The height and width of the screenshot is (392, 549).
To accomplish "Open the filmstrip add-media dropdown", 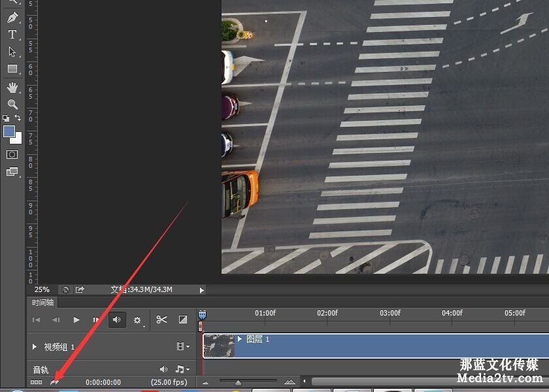I will (182, 347).
